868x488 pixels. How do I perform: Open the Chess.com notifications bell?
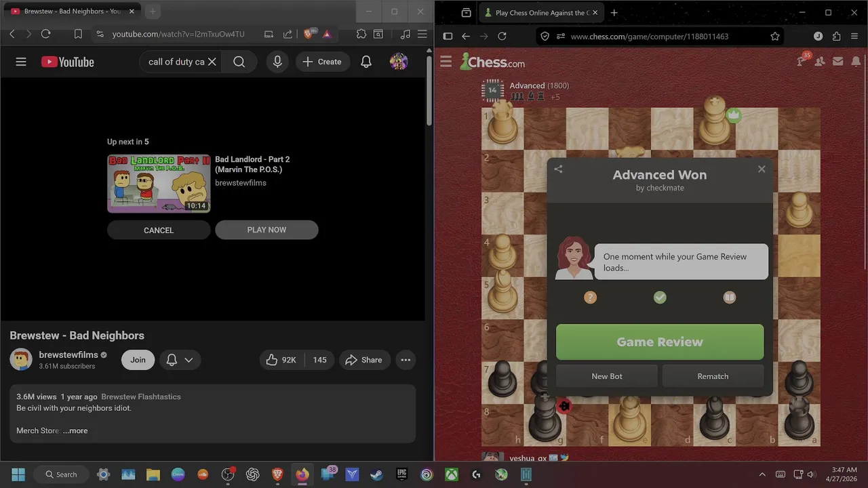[x=855, y=62]
